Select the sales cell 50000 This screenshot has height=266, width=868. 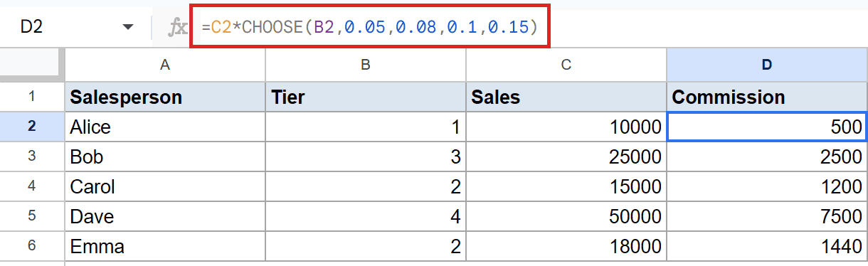point(566,217)
